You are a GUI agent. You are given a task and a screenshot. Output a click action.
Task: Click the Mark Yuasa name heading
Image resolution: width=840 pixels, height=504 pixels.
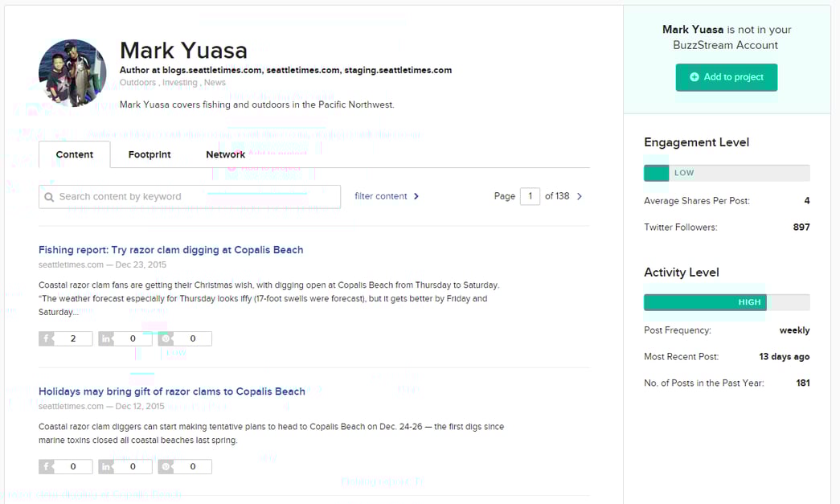pyautogui.click(x=184, y=51)
